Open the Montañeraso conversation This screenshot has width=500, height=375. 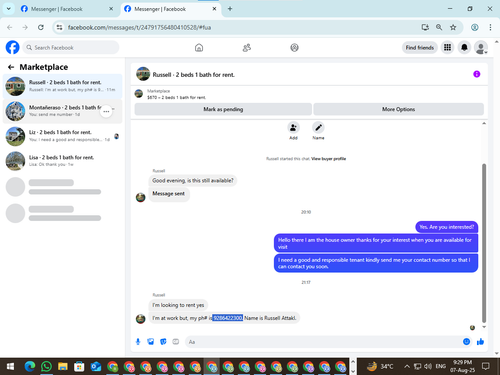click(x=63, y=111)
